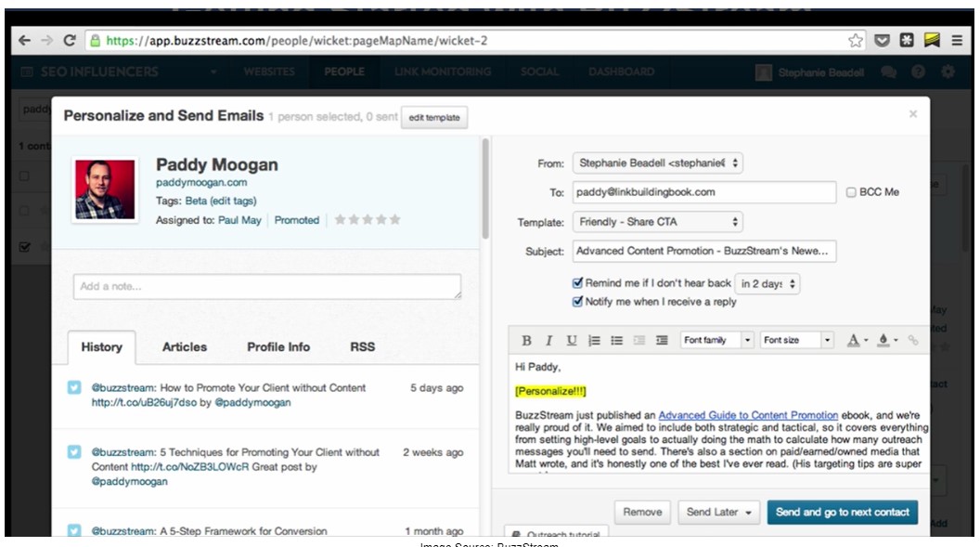Change the 'in 2 days' reminder dropdown
This screenshot has width=980, height=547.
coord(767,284)
